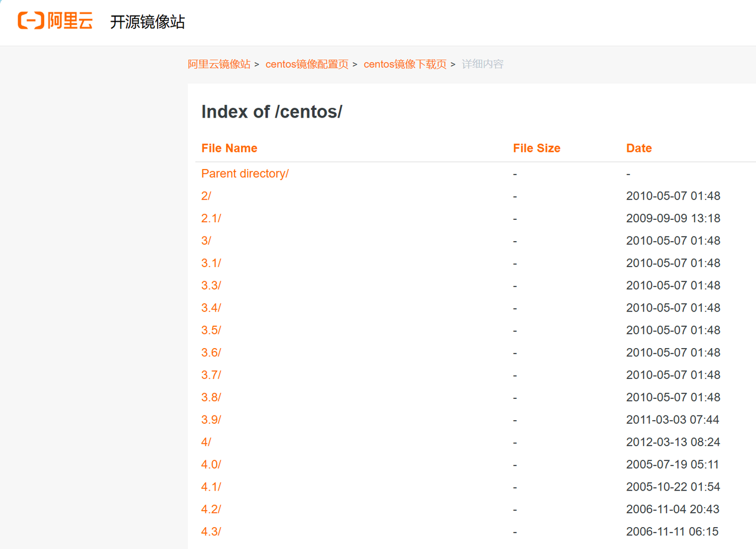Open the 3.6/ directory
Viewport: 756px width, 549px height.
pos(211,353)
